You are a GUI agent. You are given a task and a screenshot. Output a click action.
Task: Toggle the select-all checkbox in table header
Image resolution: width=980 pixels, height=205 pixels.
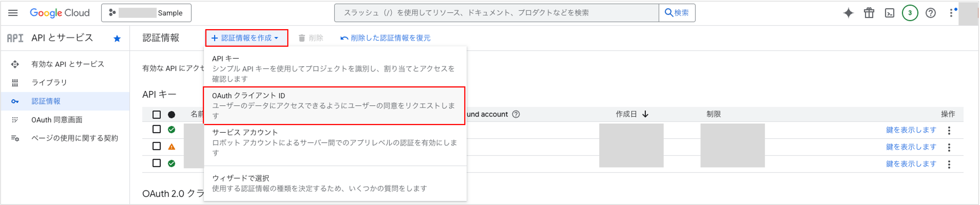point(156,114)
